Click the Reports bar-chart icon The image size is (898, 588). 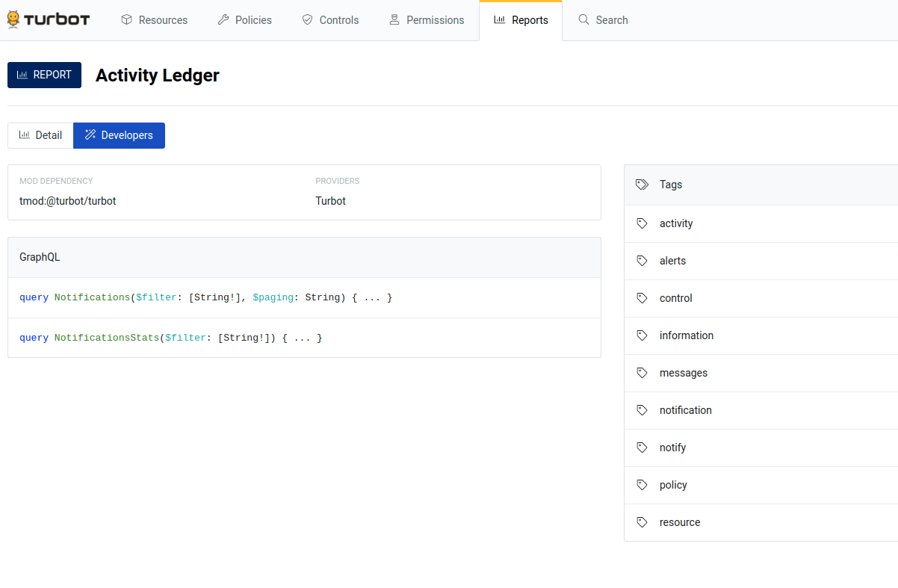[498, 19]
